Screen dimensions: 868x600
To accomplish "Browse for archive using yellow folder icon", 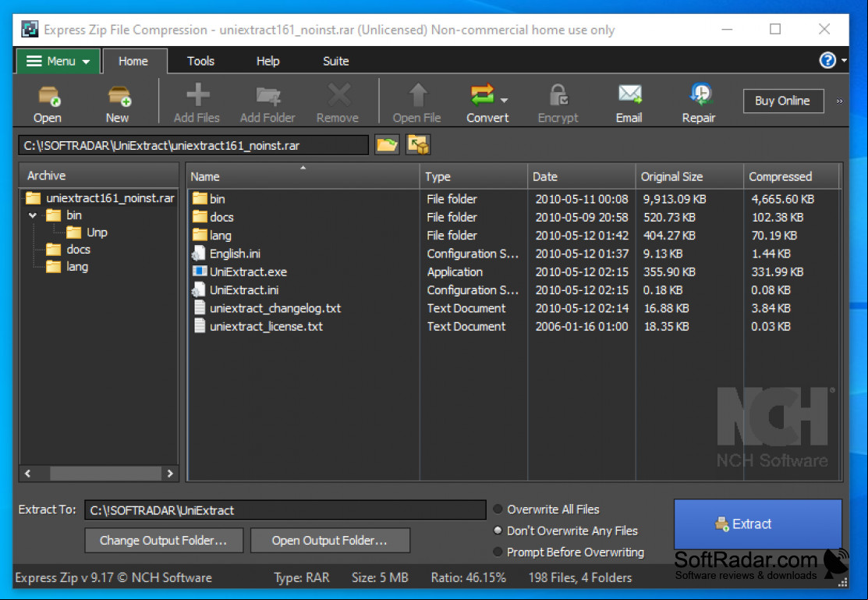I will 387,145.
